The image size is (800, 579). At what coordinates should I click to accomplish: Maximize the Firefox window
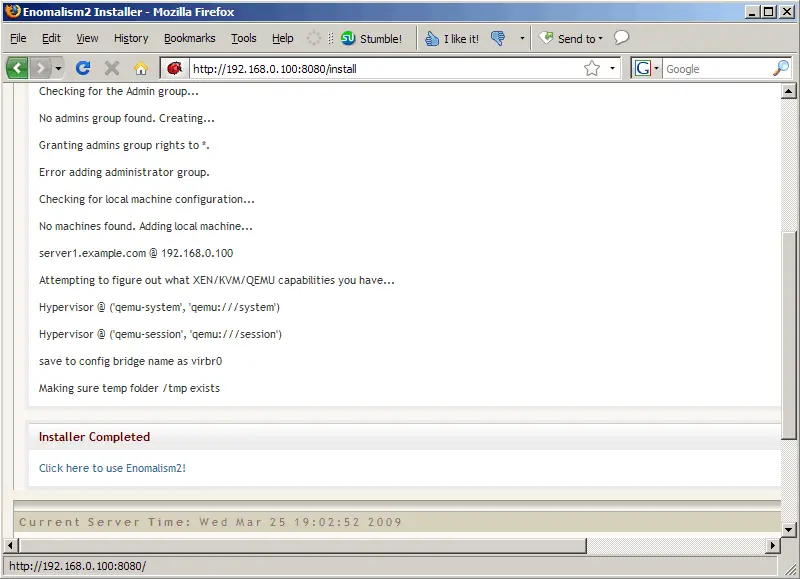point(768,12)
